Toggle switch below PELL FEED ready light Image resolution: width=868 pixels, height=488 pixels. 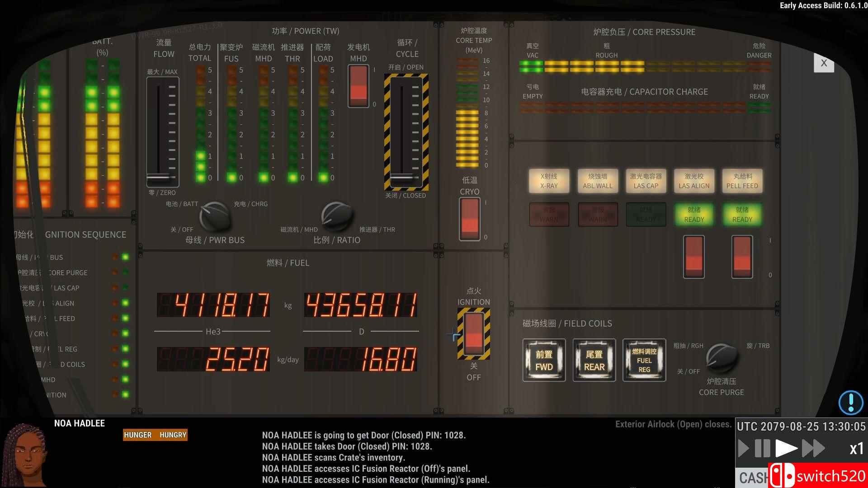coord(742,257)
